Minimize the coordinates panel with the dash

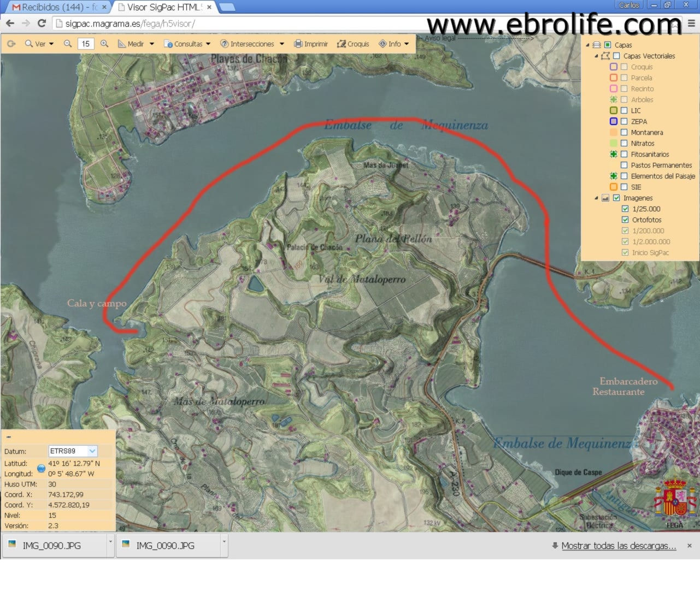click(x=9, y=437)
